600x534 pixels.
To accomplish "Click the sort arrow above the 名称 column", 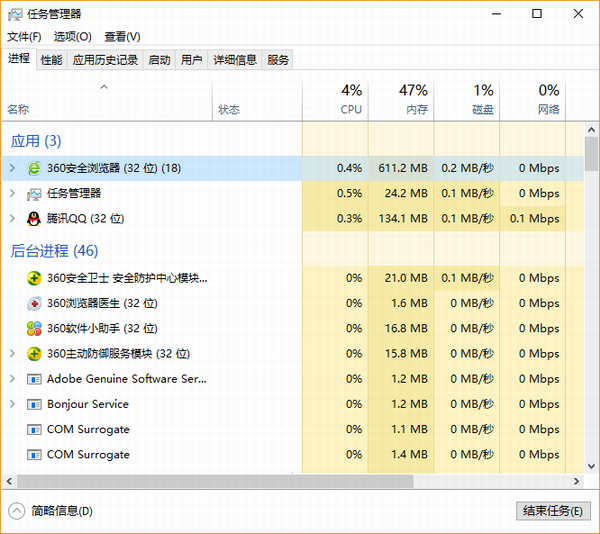I will tap(104, 87).
